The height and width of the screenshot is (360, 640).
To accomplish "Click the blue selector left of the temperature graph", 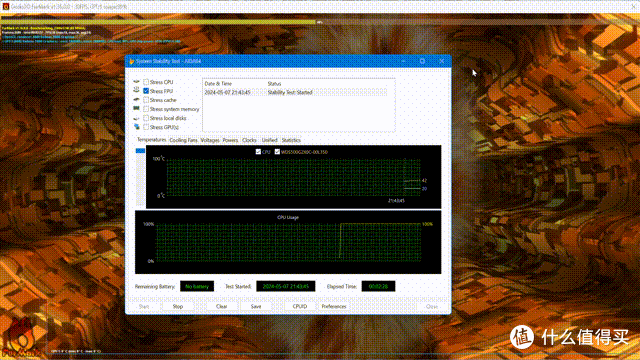I will pos(140,151).
